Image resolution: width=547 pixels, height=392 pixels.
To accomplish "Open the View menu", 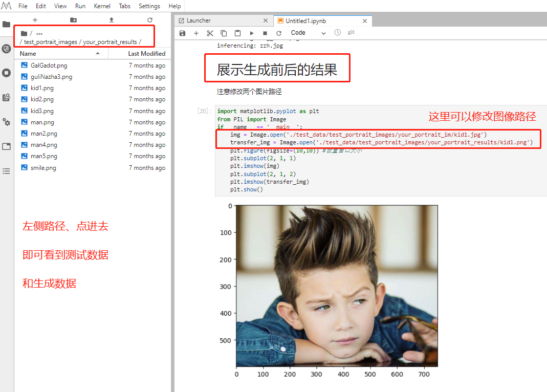I will coord(60,6).
